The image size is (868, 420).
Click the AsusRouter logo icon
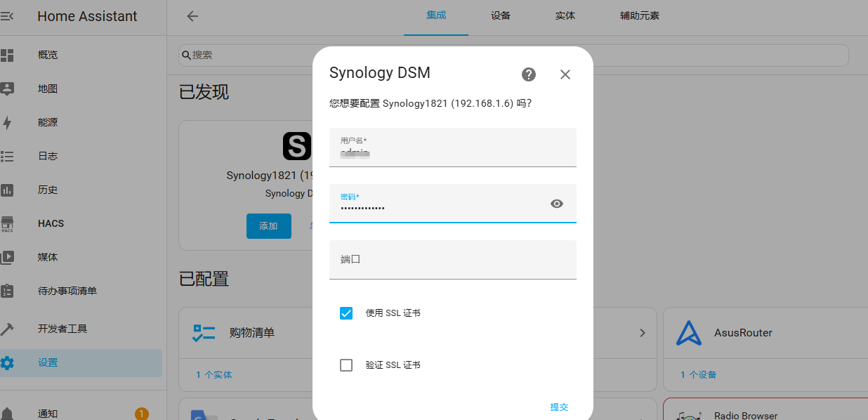pyautogui.click(x=688, y=333)
